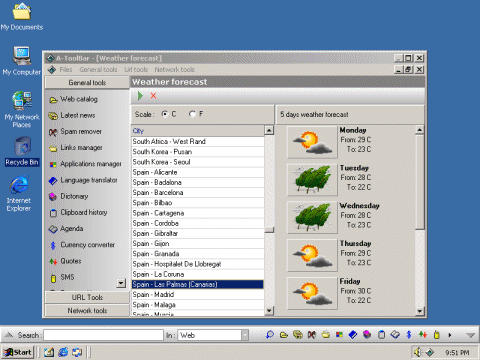Click the magnifier search icon in bottom toolbar
The width and height of the screenshot is (480, 360).
270,334
